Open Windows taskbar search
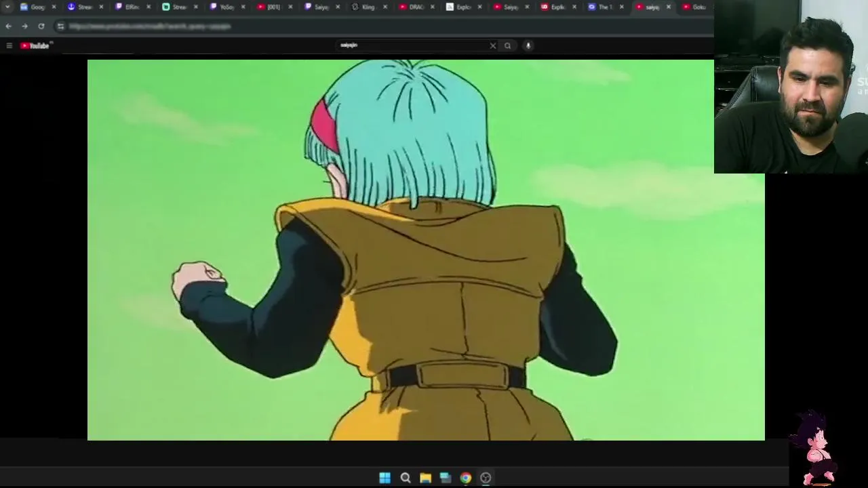Screen dimensions: 868x488 [406, 478]
